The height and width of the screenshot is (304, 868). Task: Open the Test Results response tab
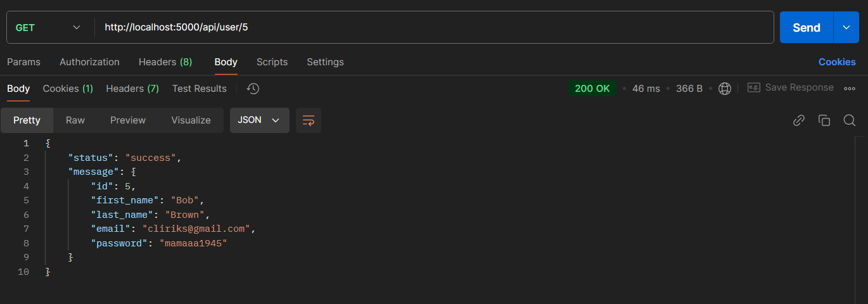coord(200,89)
